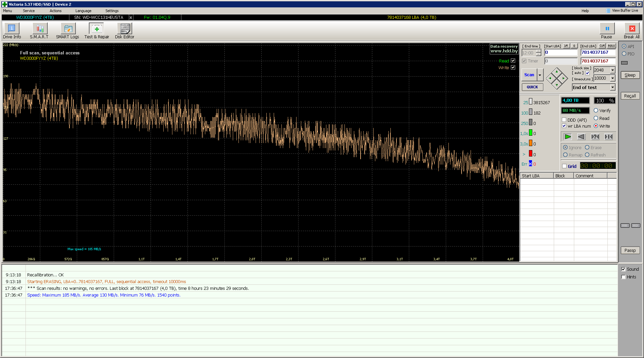Select the Read radio button
The width and height of the screenshot is (644, 358).
click(596, 118)
